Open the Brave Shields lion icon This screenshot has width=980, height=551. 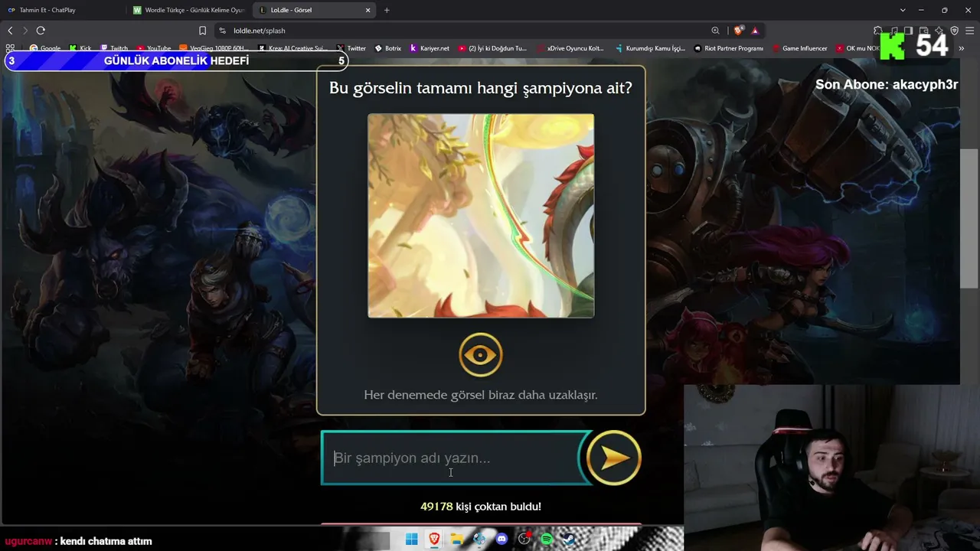[738, 31]
